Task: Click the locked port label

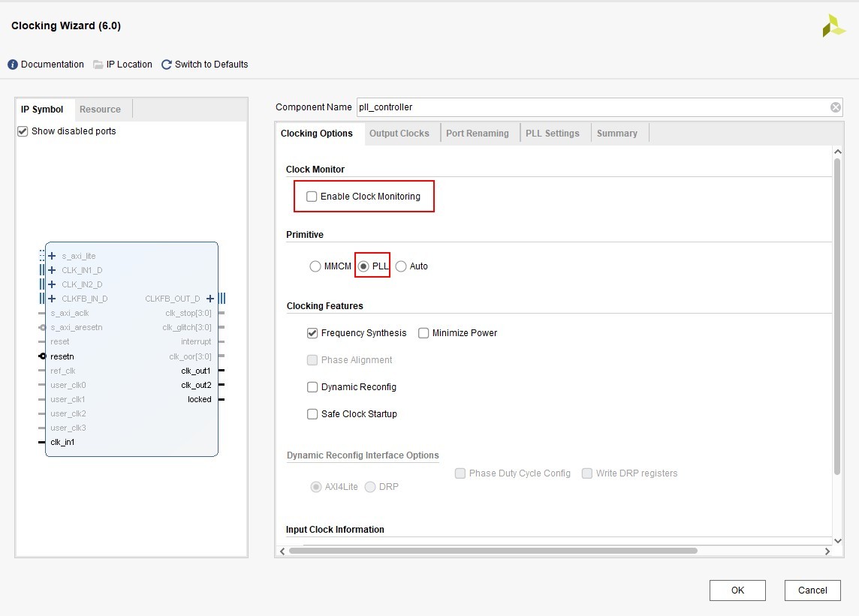Action: pyautogui.click(x=200, y=399)
